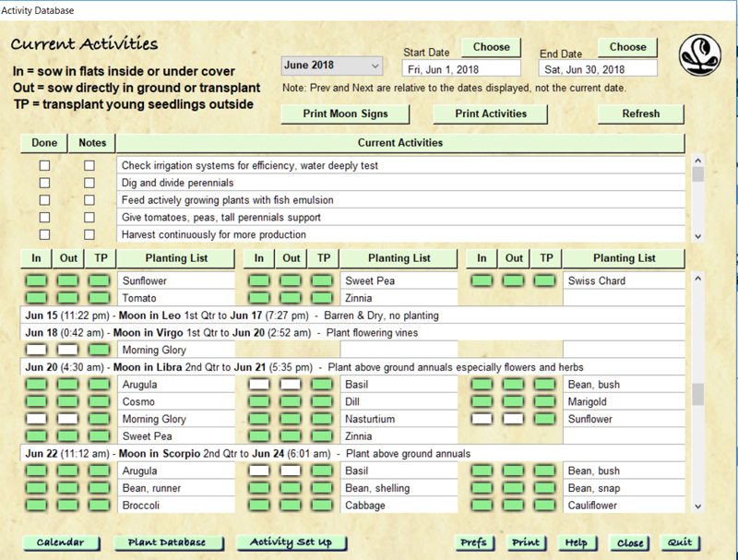This screenshot has height=560, width=738.
Task: Toggle the Out indicator for Nasturtium
Action: pyautogui.click(x=291, y=419)
